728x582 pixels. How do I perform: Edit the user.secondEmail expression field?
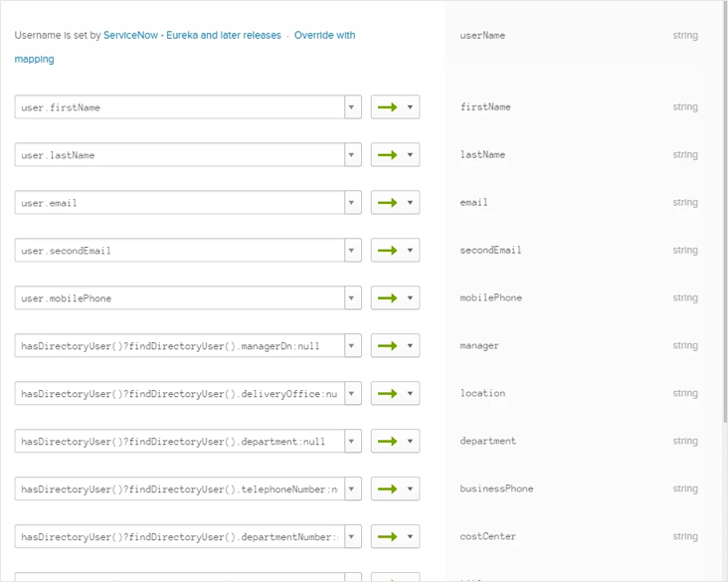(179, 251)
